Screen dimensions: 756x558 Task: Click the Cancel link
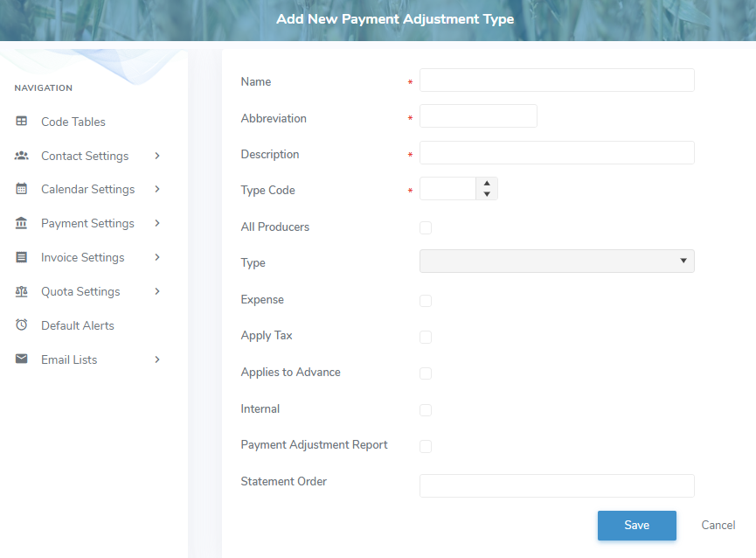click(x=718, y=525)
